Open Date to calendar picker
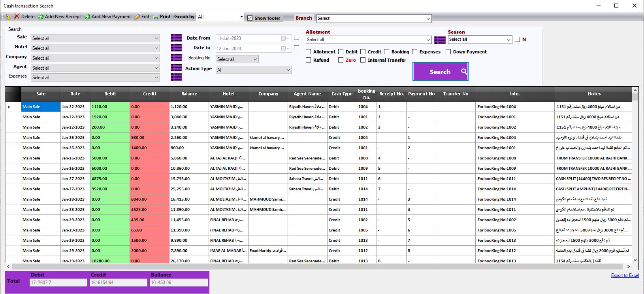Screen dimensions: 644x294 pyautogui.click(x=285, y=49)
